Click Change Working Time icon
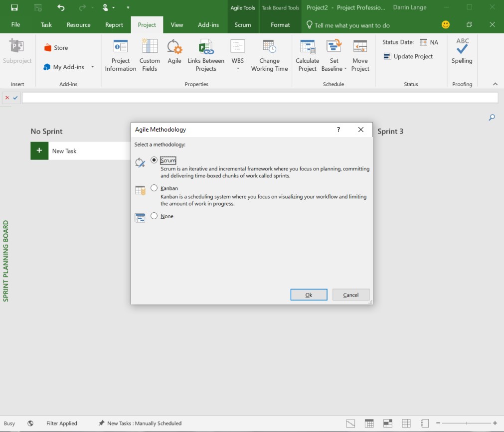Image resolution: width=504 pixels, height=432 pixels. (269, 46)
